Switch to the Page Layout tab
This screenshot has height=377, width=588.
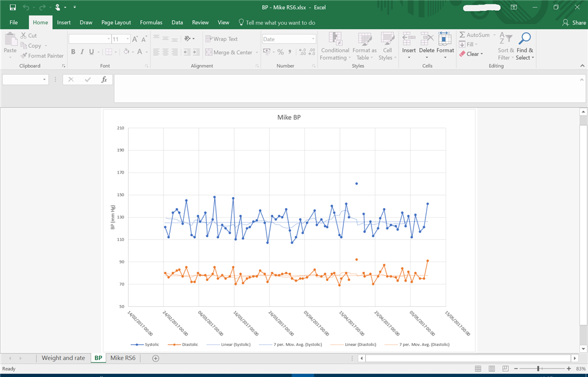pyautogui.click(x=116, y=22)
